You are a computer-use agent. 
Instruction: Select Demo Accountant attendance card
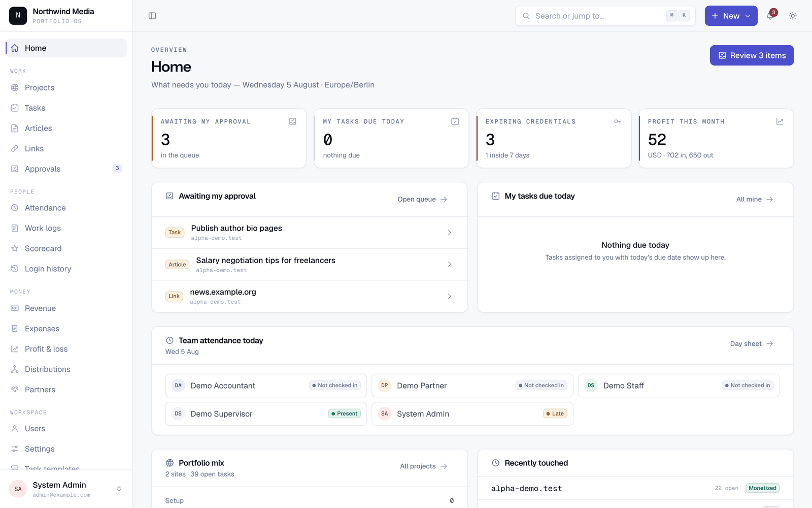point(266,386)
